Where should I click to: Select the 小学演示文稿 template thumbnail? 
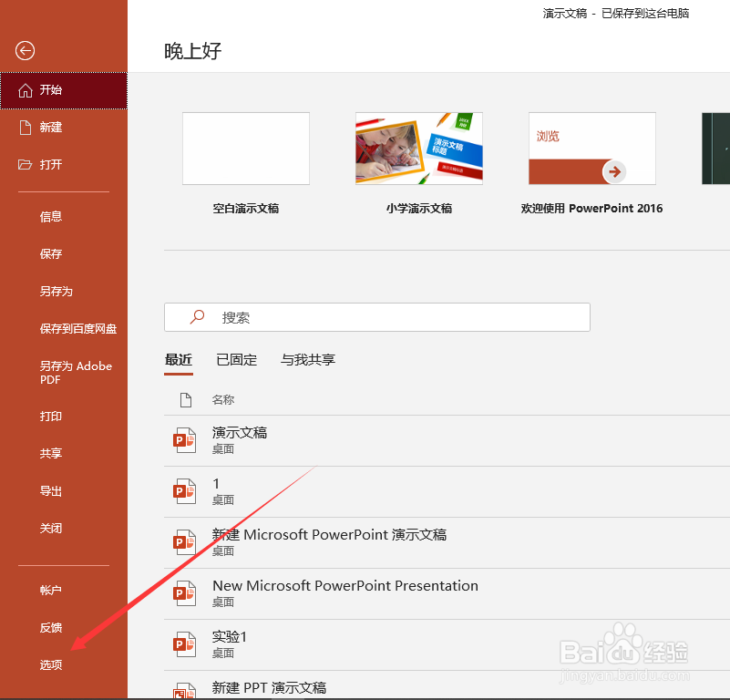[419, 149]
